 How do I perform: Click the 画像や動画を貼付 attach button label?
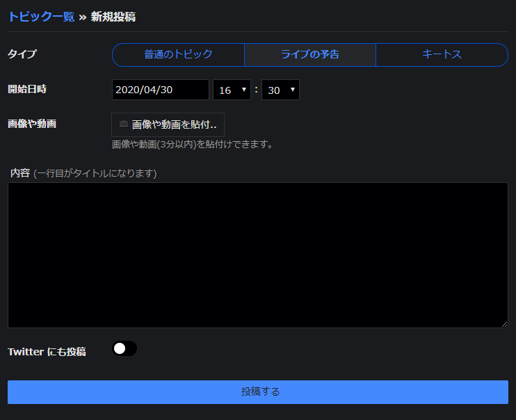coord(174,125)
